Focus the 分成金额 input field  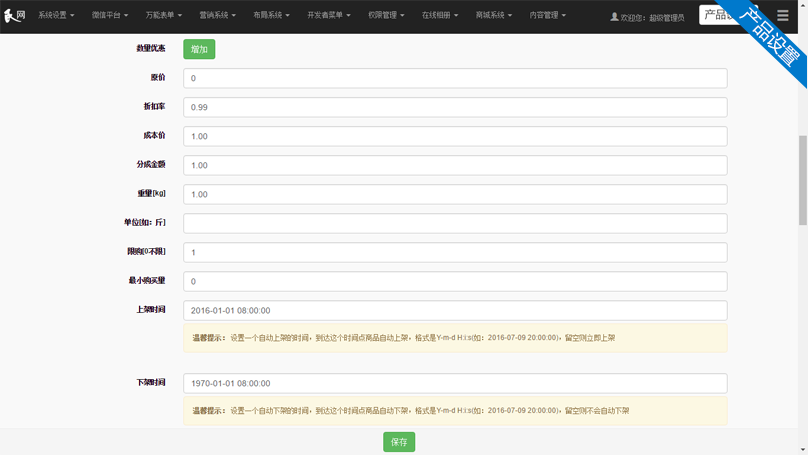tap(455, 165)
